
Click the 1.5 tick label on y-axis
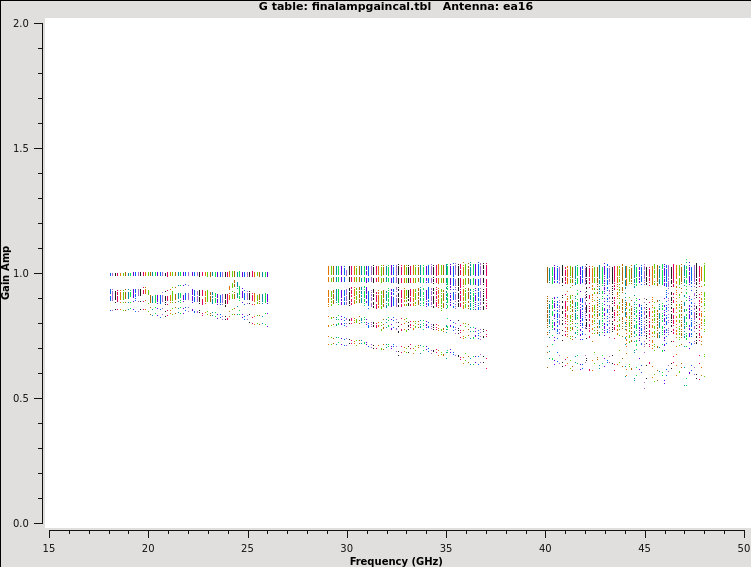pyautogui.click(x=20, y=148)
